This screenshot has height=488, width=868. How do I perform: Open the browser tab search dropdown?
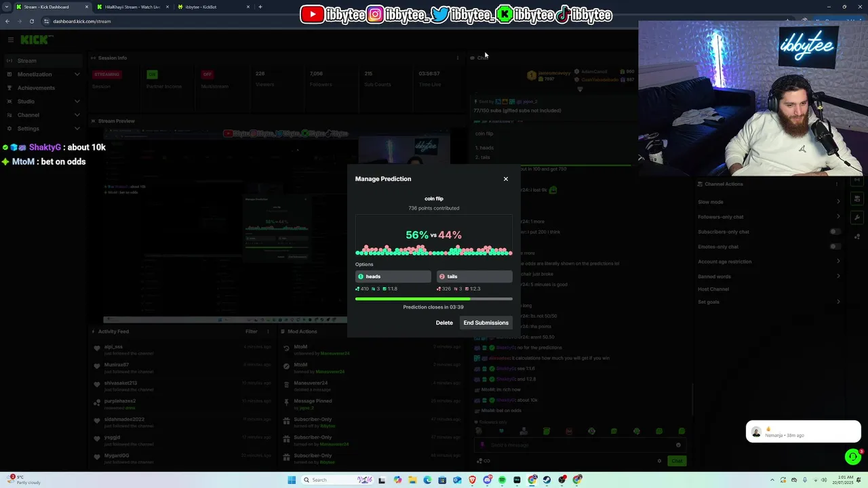[5, 7]
